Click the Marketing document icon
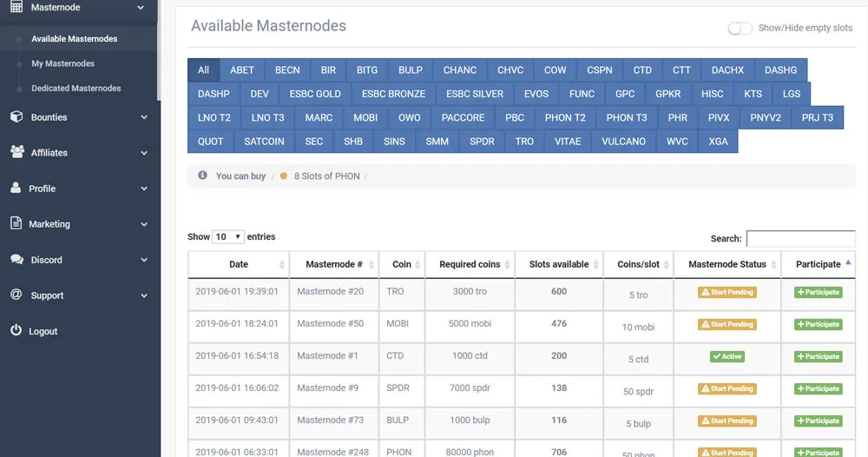 point(16,223)
